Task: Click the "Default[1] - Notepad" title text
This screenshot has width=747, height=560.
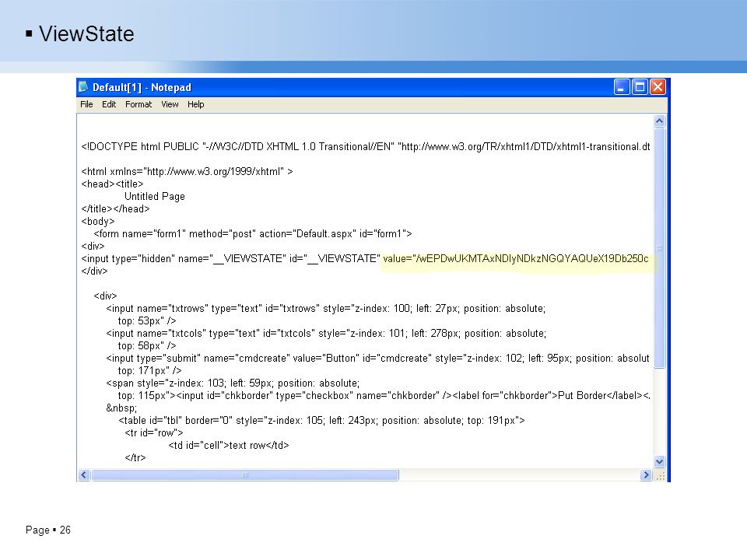Action: pyautogui.click(x=142, y=87)
